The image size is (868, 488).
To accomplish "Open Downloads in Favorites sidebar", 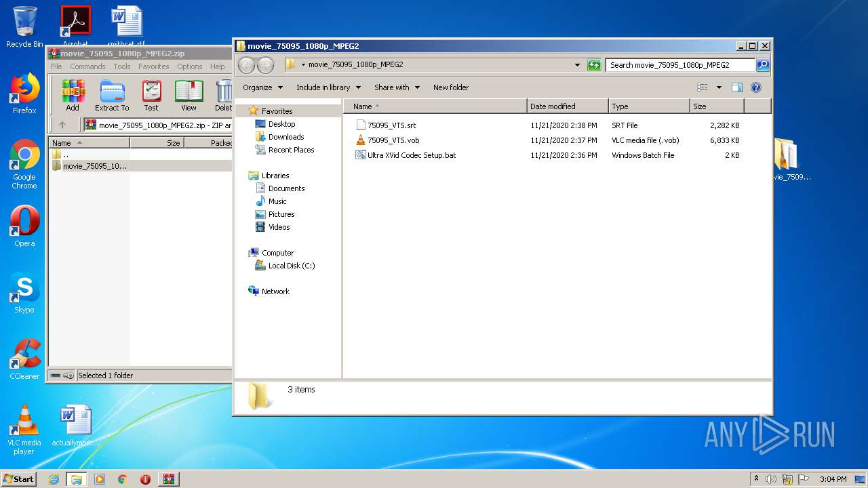I will [285, 137].
